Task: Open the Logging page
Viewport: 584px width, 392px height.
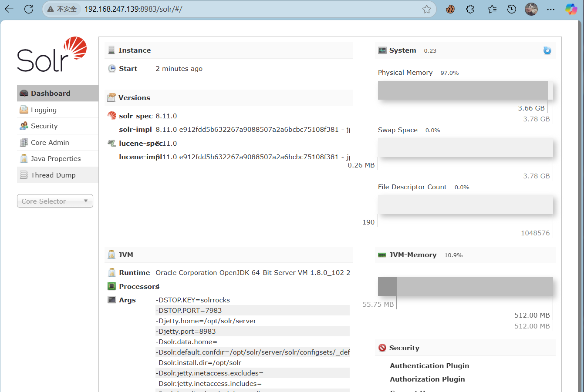Action: tap(57, 110)
